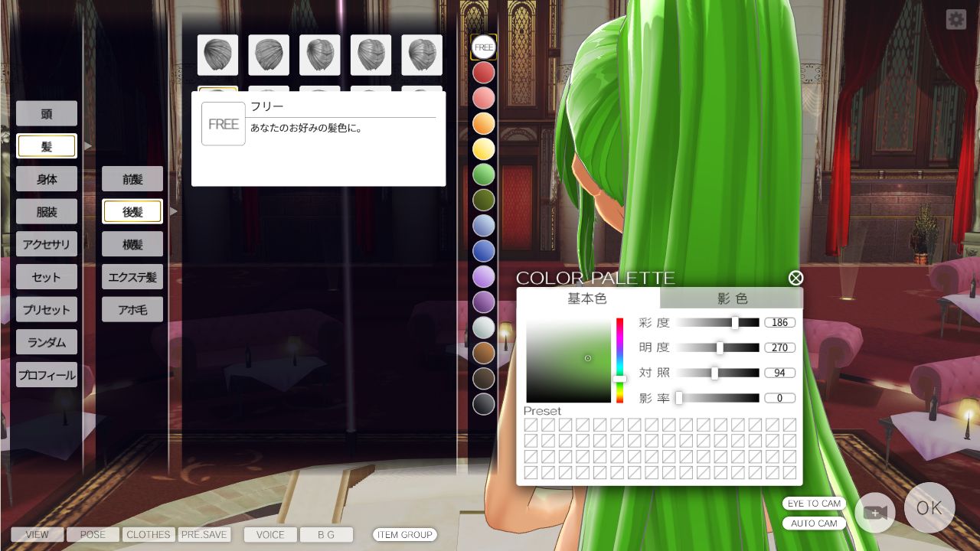This screenshot has width=980, height=551.
Task: Open the settings gear icon
Action: click(x=955, y=19)
